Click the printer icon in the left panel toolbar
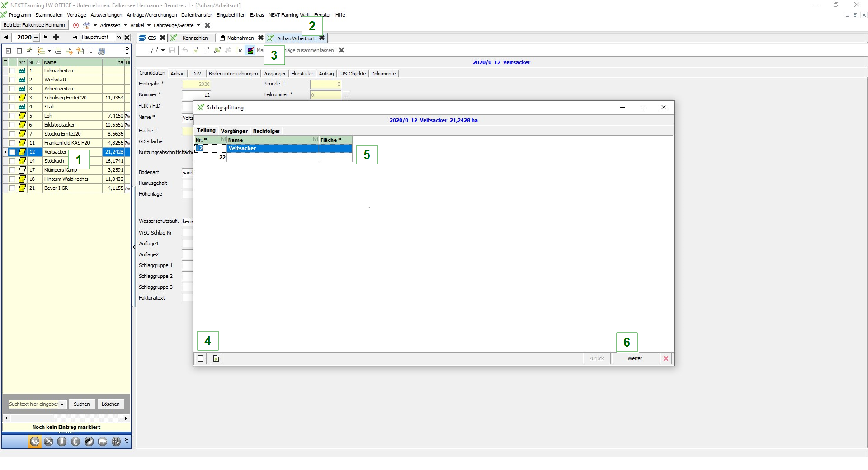 [58, 51]
